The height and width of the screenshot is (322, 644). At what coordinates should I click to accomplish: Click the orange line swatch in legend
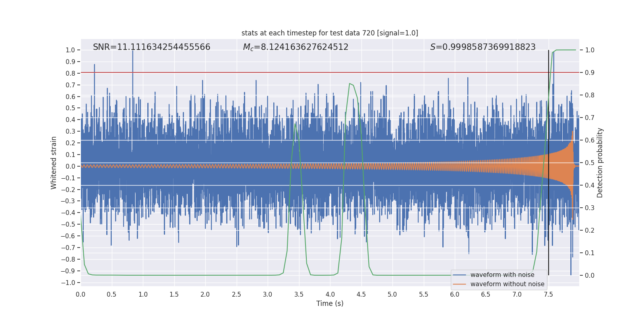[x=459, y=284]
